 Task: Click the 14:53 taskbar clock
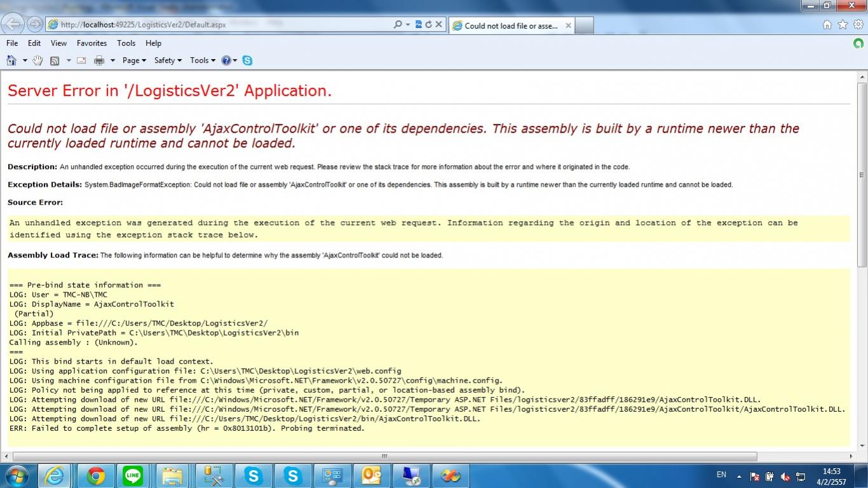832,471
